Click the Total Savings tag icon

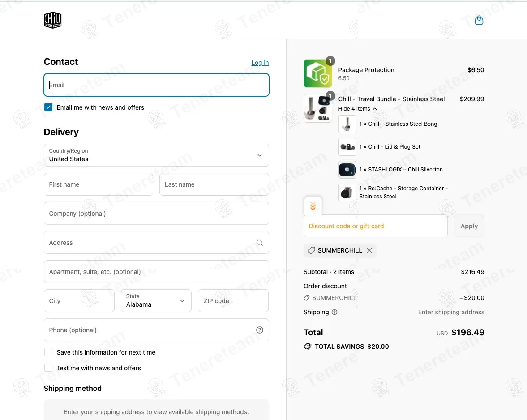click(x=308, y=347)
